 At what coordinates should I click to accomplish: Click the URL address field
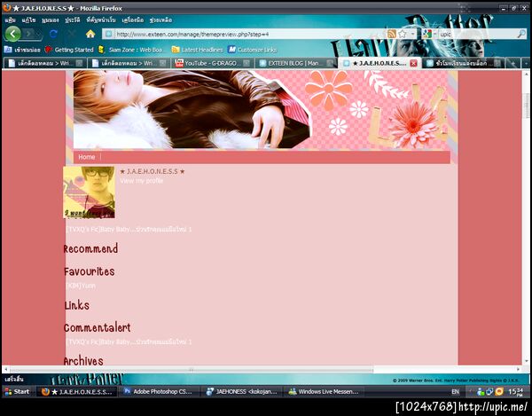click(249, 34)
